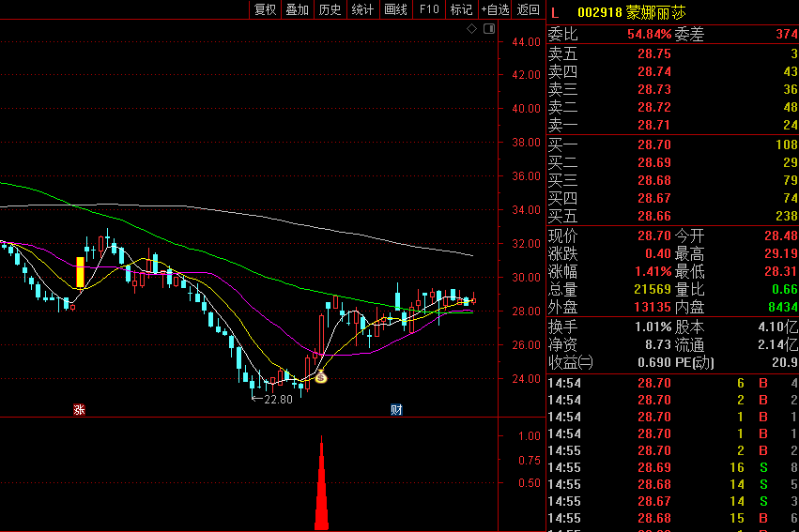Select the 买三 28.68 bid row
This screenshot has height=532, width=799.
672,181
